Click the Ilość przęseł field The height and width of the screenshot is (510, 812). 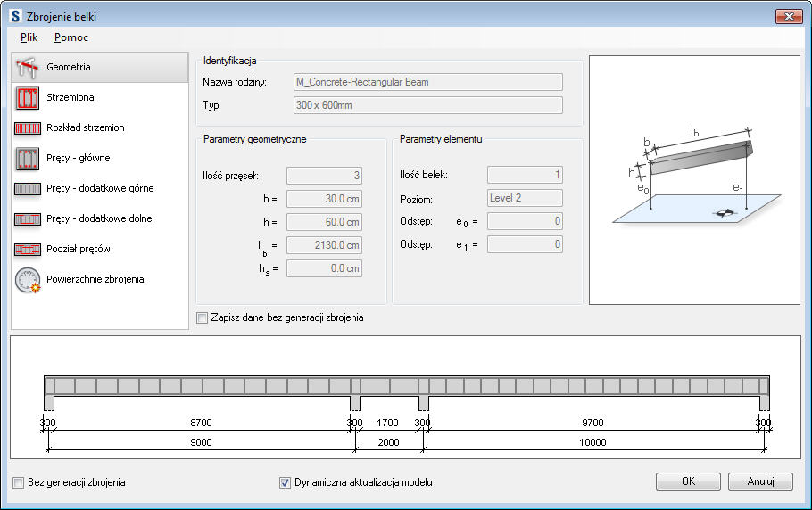[324, 176]
